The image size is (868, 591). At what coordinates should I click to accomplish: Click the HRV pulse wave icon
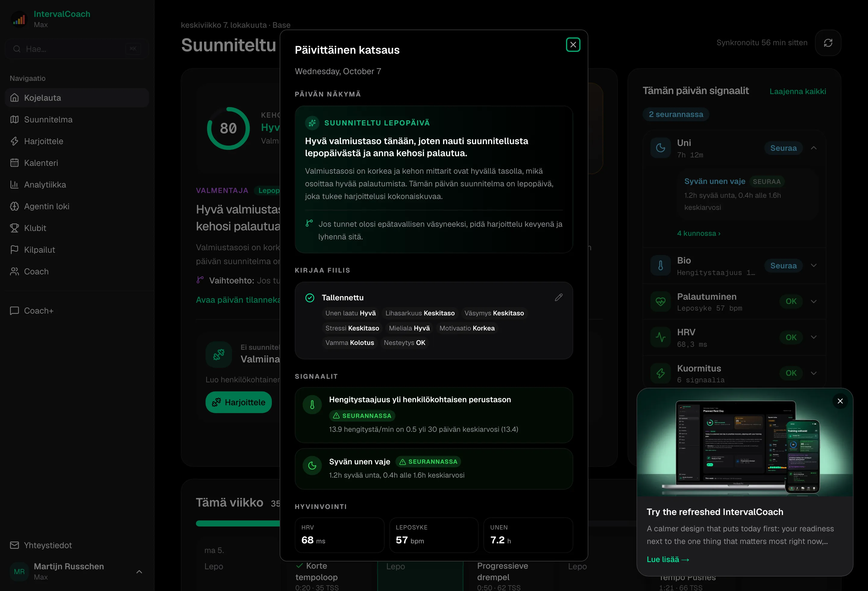click(660, 337)
